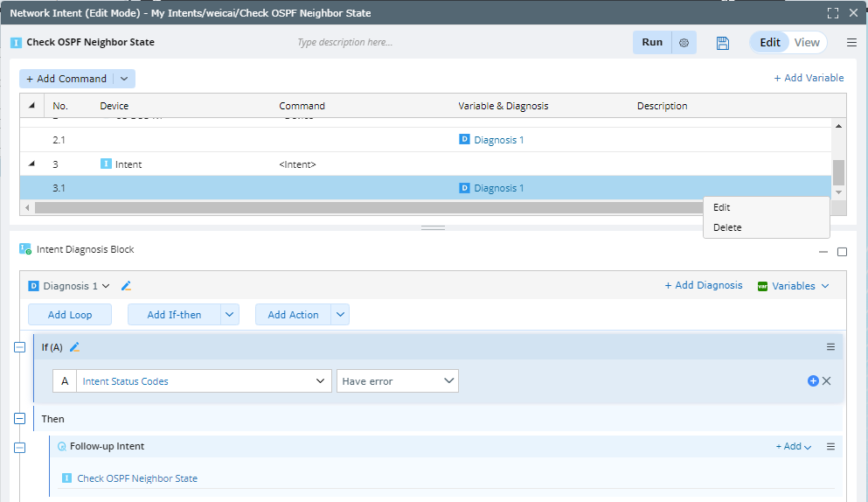Open the hamburger menu in header
Viewport: 868px width, 502px height.
tap(851, 43)
